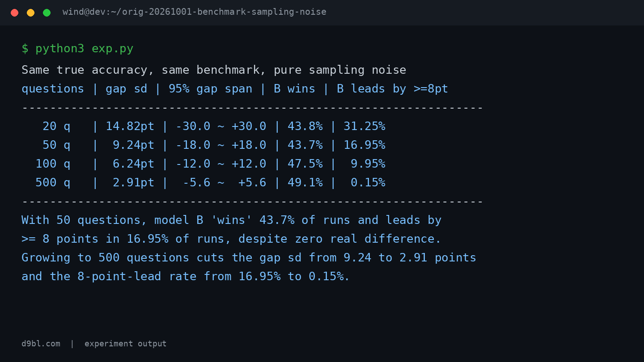Click the value '31.25%'
The height and width of the screenshot is (362, 644).
coord(364,126)
